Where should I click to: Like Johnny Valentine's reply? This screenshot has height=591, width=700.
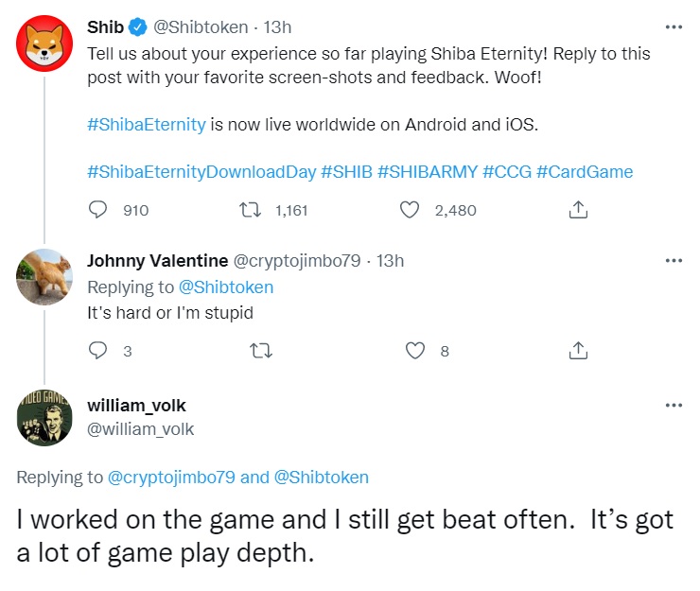[x=414, y=351]
